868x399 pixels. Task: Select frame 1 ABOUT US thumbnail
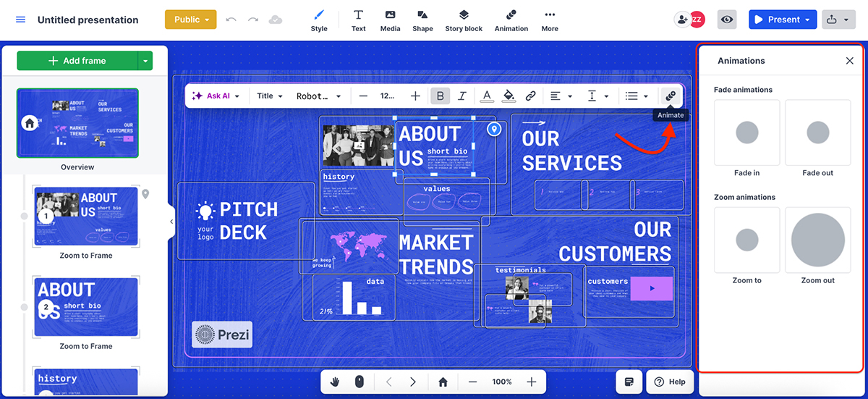click(x=86, y=216)
